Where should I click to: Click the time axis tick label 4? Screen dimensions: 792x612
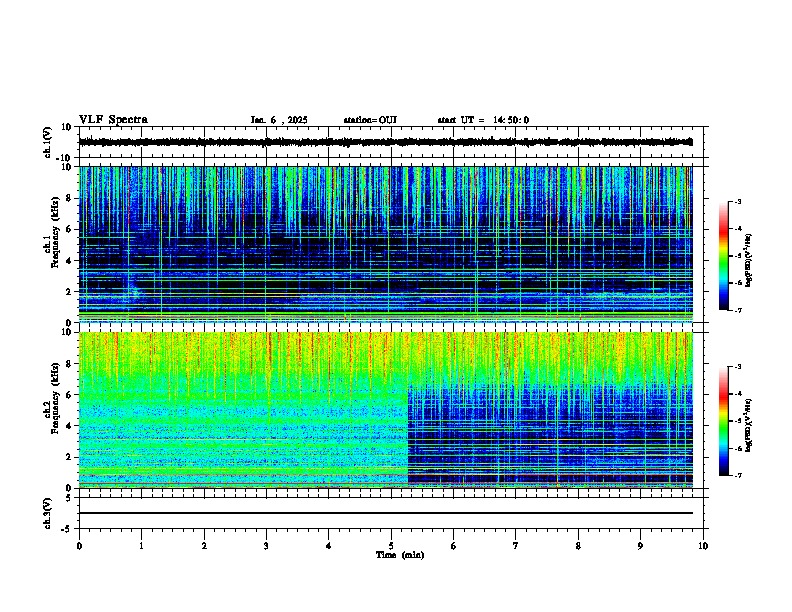click(329, 546)
